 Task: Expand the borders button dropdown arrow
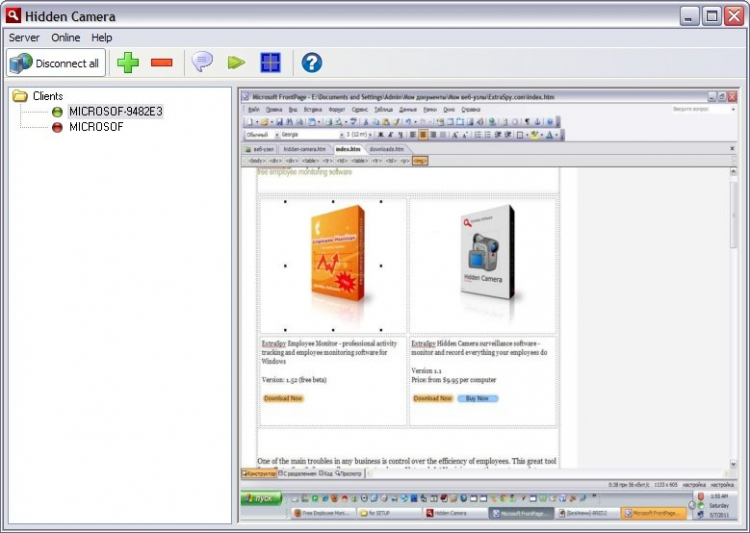coord(527,135)
